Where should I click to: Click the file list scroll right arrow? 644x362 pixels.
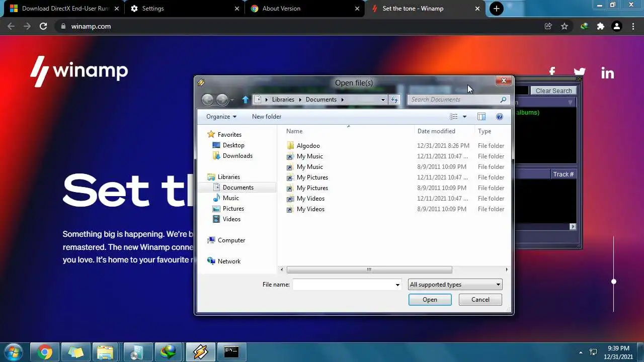click(x=507, y=270)
